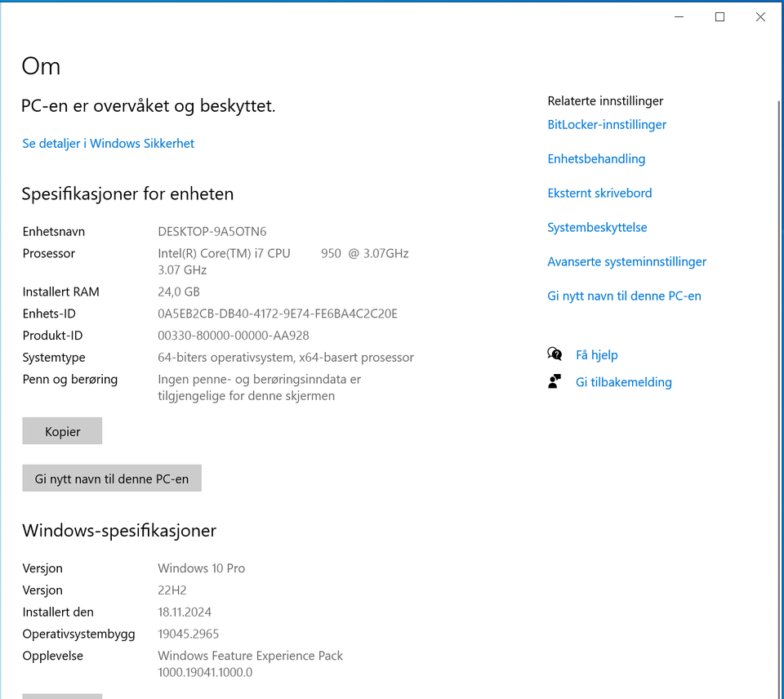Click the OS build value 19045.2965

tap(188, 634)
